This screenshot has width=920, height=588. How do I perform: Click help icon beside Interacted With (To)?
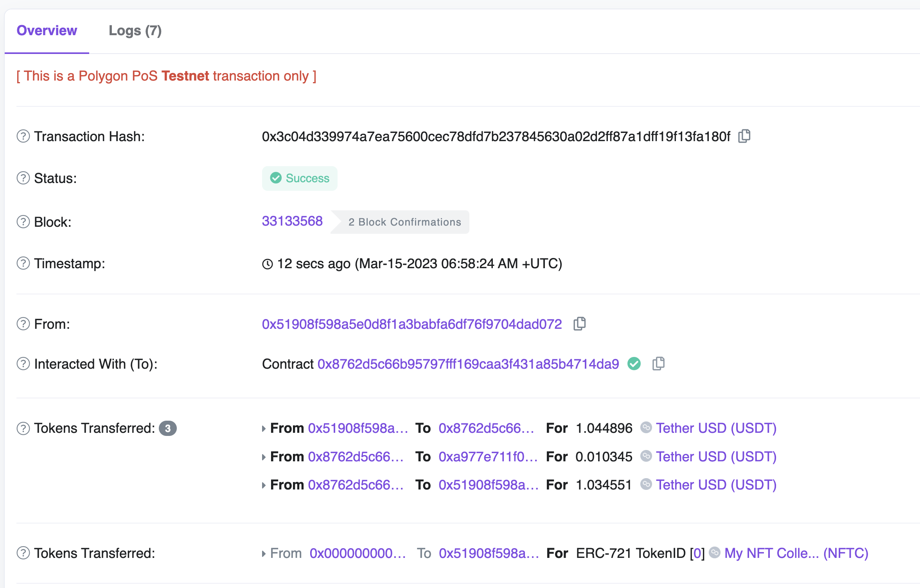(23, 364)
